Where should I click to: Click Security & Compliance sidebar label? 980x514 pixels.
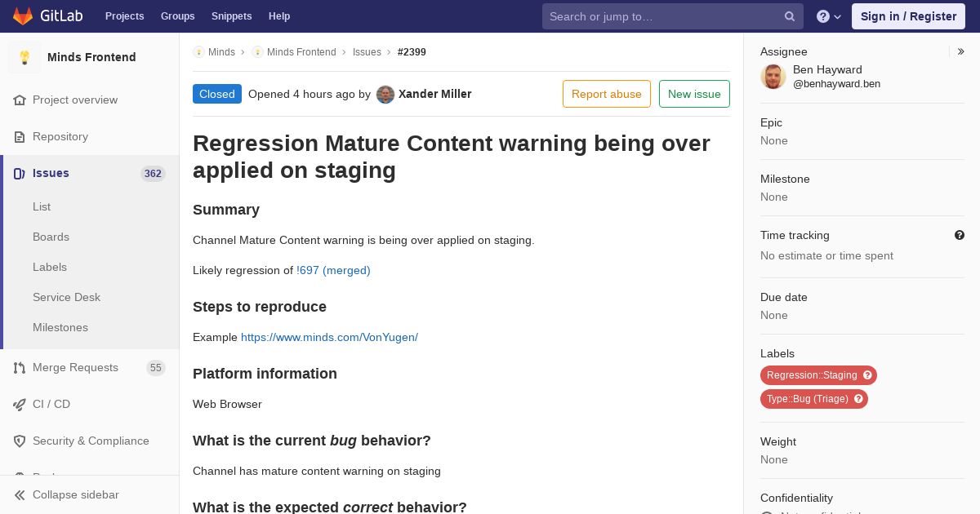tap(91, 441)
